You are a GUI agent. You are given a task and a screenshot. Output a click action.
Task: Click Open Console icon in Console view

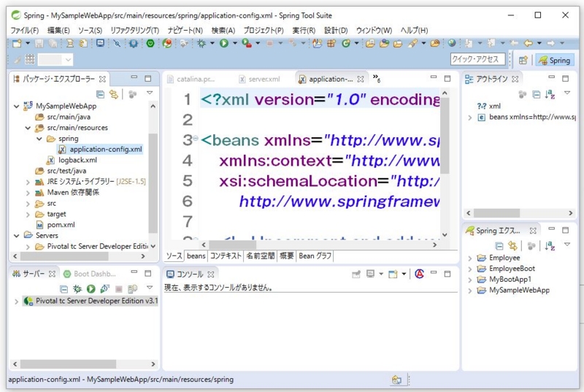(393, 274)
